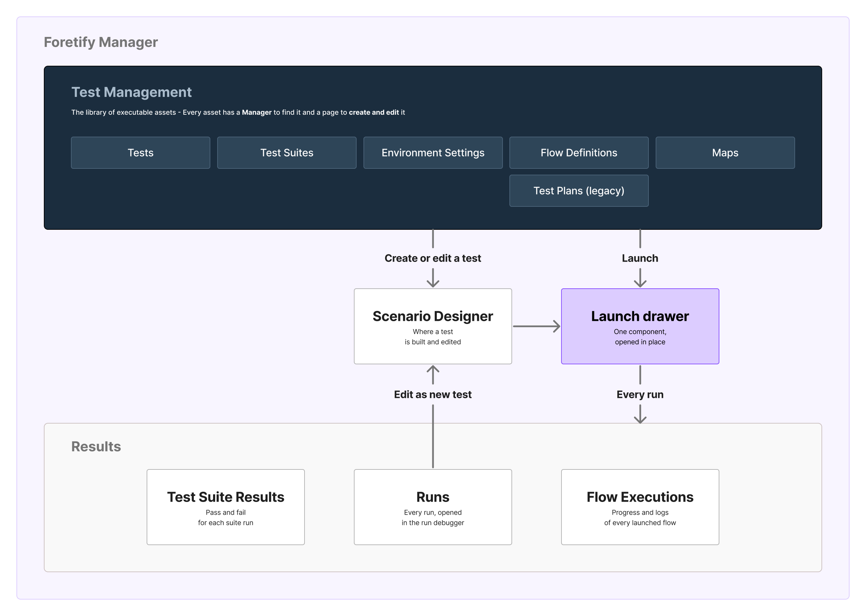This screenshot has width=866, height=616.
Task: Click the 'library of executable assets' description
Action: click(238, 112)
